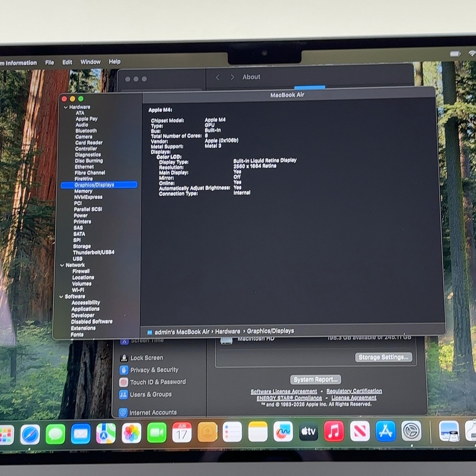476x476 pixels.
Task: Select NVMExpress in the Hardware list
Action: tap(88, 197)
